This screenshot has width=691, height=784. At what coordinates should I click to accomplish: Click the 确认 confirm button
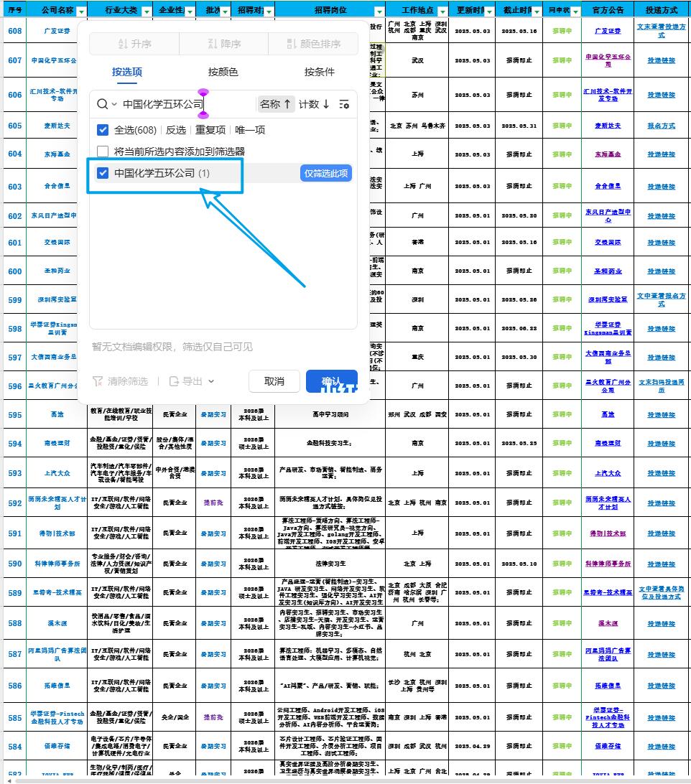(332, 381)
